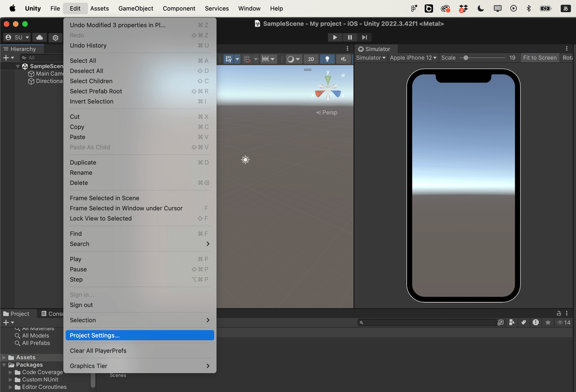
Task: Open the Window menu in menu bar
Action: (x=249, y=8)
